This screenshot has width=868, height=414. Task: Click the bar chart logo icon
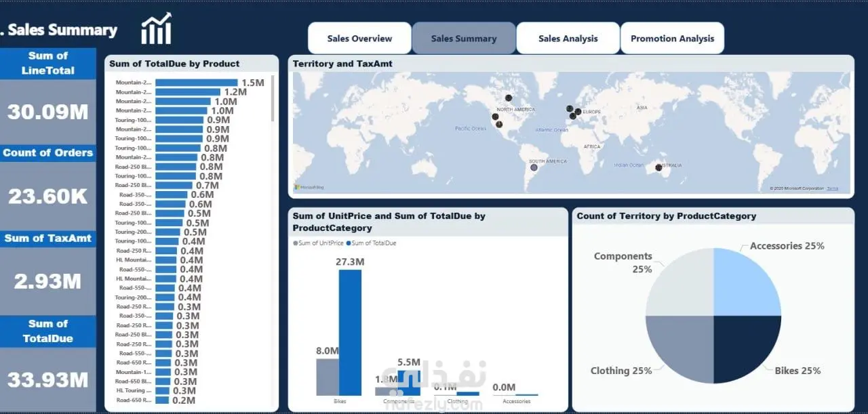click(x=157, y=28)
